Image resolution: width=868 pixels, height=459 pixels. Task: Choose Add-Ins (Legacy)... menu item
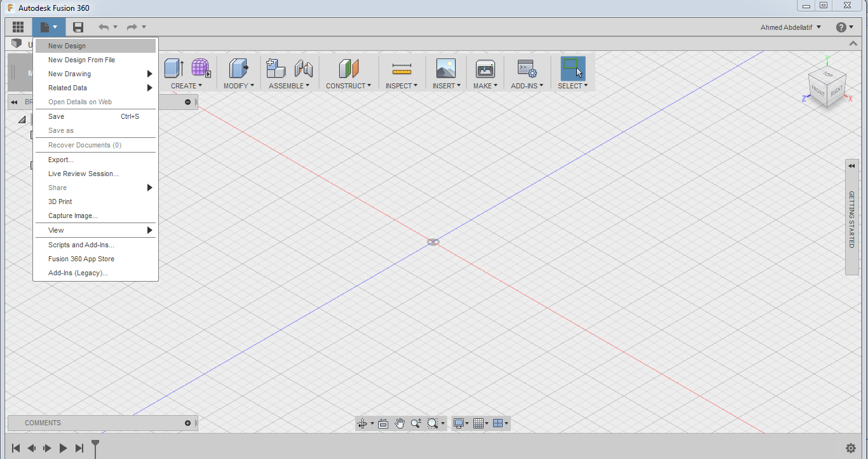(95, 273)
